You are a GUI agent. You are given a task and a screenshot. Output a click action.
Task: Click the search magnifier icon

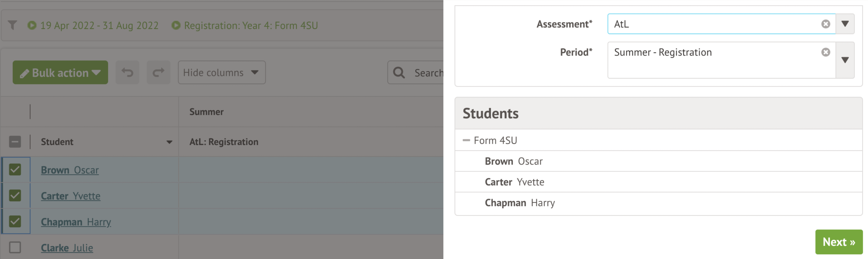pos(399,73)
